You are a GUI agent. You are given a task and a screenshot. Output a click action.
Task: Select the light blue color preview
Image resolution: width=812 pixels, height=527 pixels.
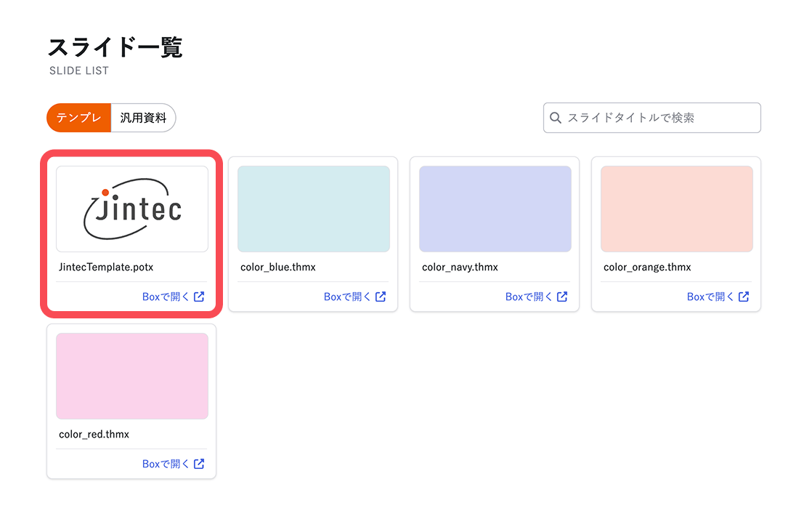(314, 209)
